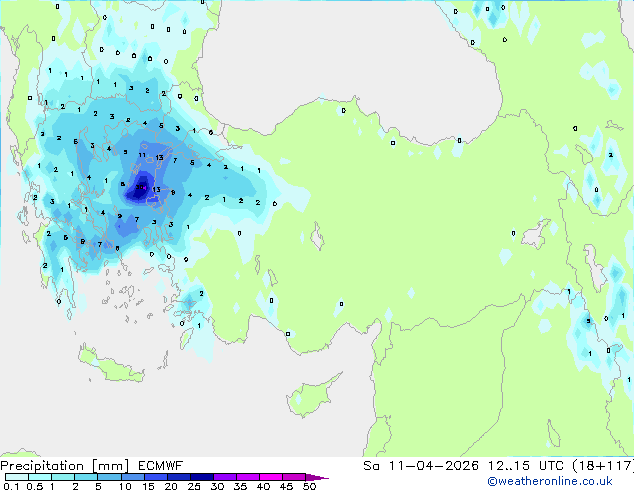Click the '0.1' legend tick label
Screen dimensions: 634x490
pos(11,486)
